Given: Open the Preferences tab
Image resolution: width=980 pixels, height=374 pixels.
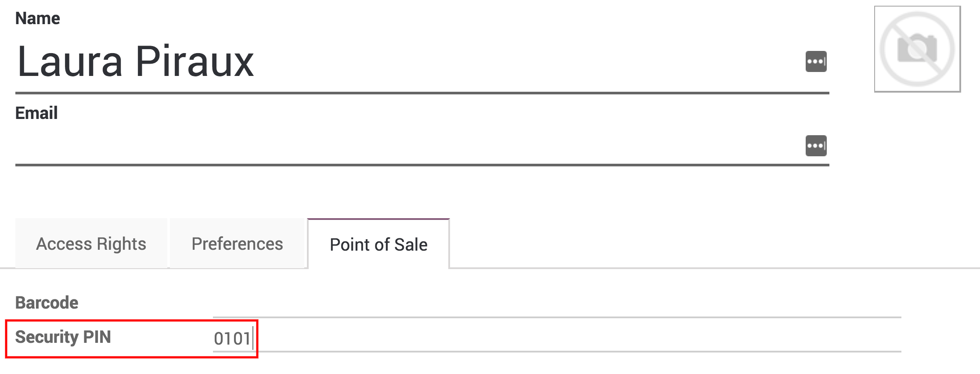Looking at the screenshot, I should point(237,243).
